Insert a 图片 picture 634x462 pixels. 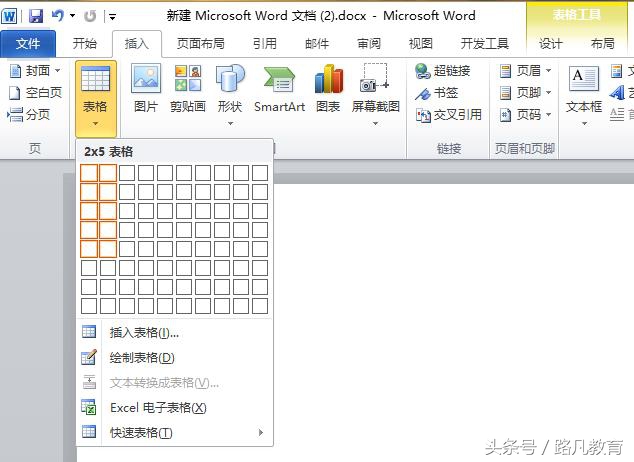click(146, 90)
